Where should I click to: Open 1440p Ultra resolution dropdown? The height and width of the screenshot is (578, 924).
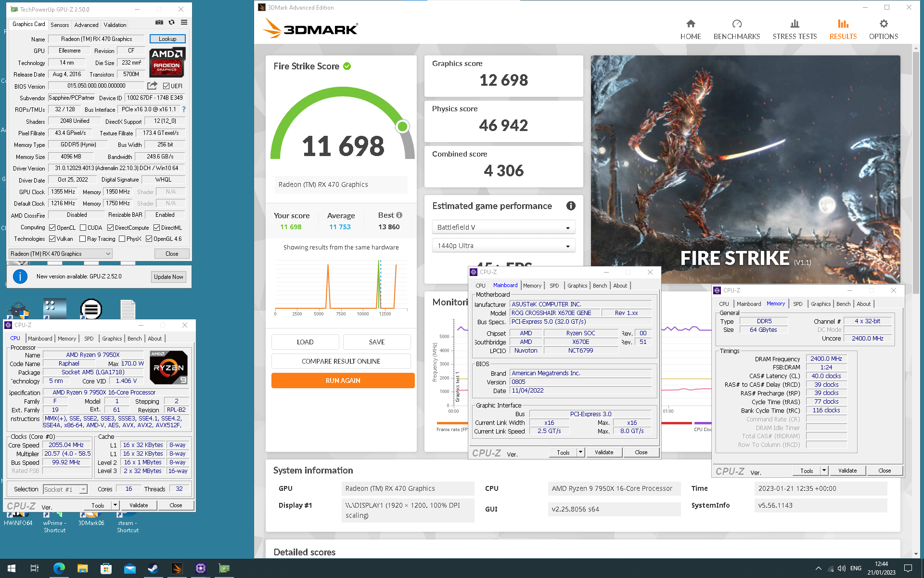[503, 246]
